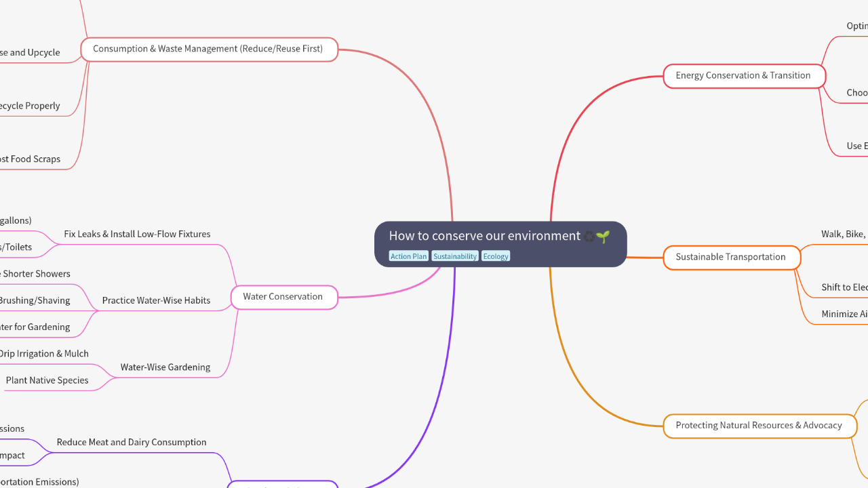This screenshot has width=868, height=488.
Task: Select the central 'How to conserve our environment' node
Action: (484, 237)
